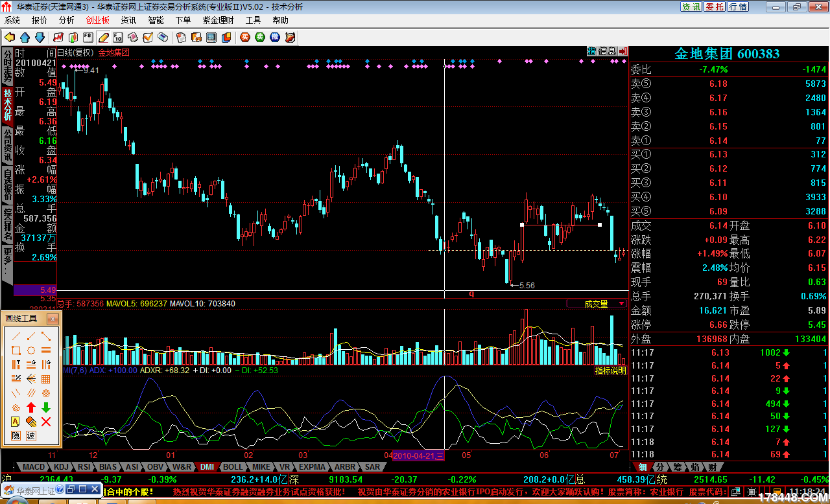Click the 隐 hide button in drawing tools

point(16,436)
